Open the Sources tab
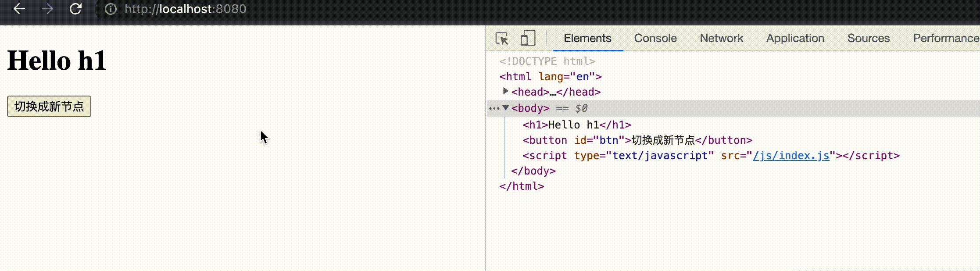Screen dimensions: 980x271 [868, 39]
